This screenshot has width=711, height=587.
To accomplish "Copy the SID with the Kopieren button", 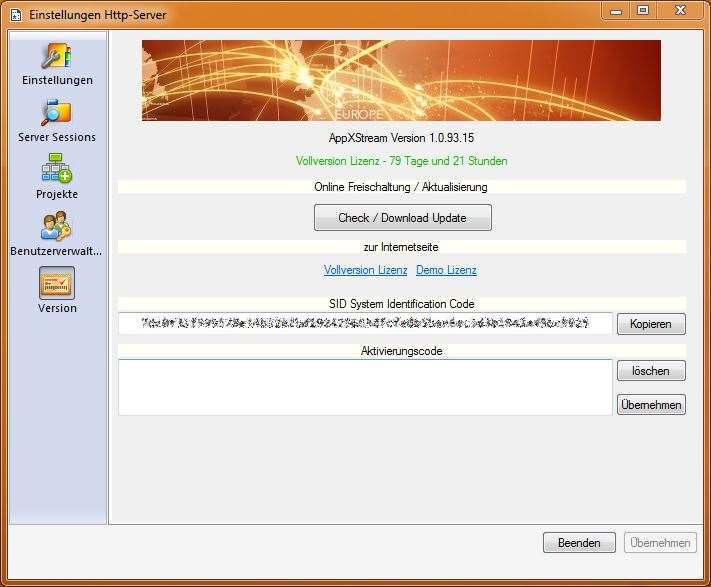I will coord(651,324).
